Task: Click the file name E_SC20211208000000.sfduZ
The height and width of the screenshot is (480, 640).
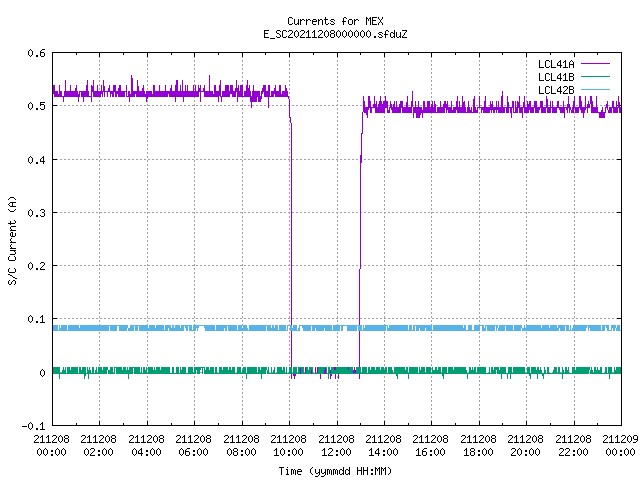Action: [x=335, y=34]
